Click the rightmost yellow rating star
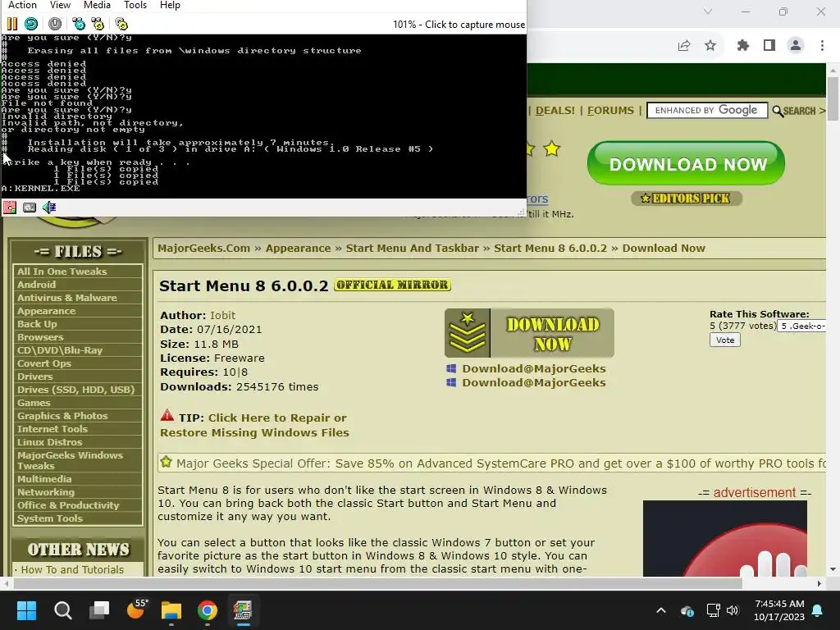The image size is (840, 630). 551,148
